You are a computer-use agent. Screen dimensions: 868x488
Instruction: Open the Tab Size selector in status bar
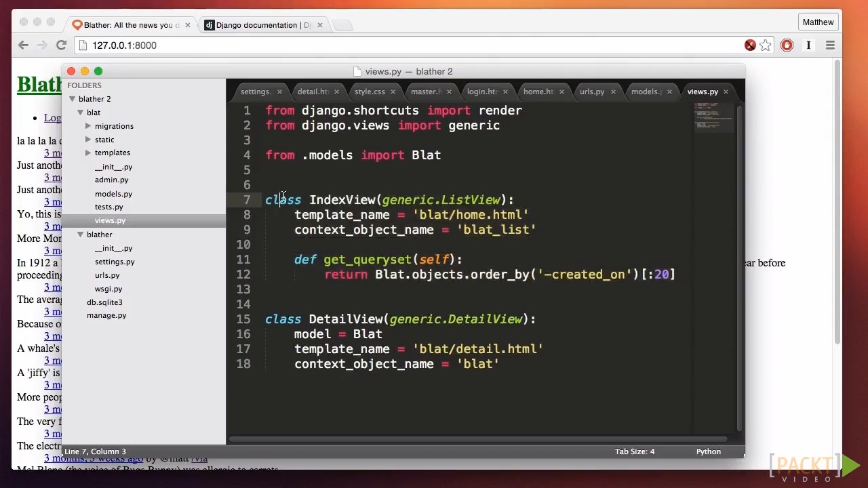click(x=635, y=451)
